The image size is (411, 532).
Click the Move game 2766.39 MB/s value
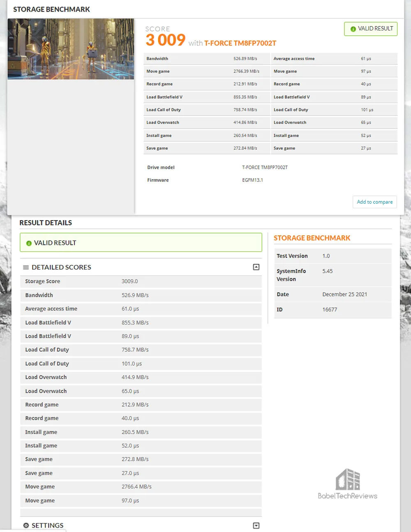(x=246, y=71)
